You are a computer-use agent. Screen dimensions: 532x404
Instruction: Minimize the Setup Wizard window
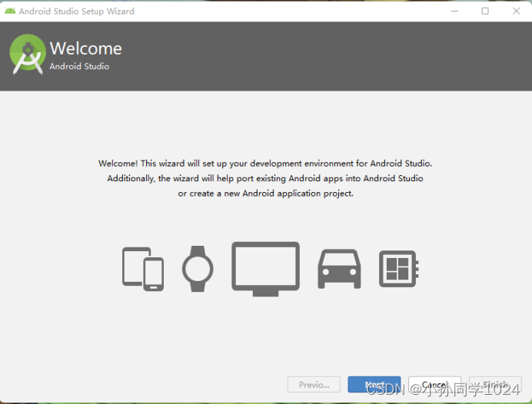(x=454, y=12)
